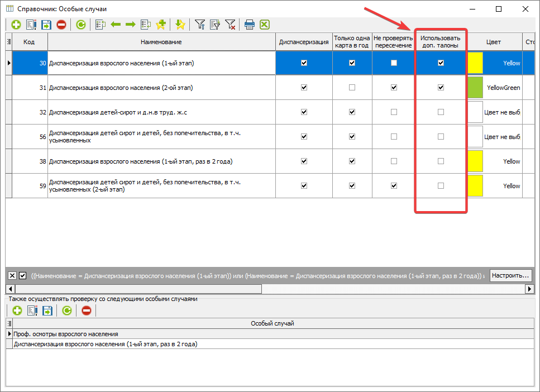The width and height of the screenshot is (540, 392).
Task: Click the edit record pencil icon in the top toolbar
Action: pos(31,25)
